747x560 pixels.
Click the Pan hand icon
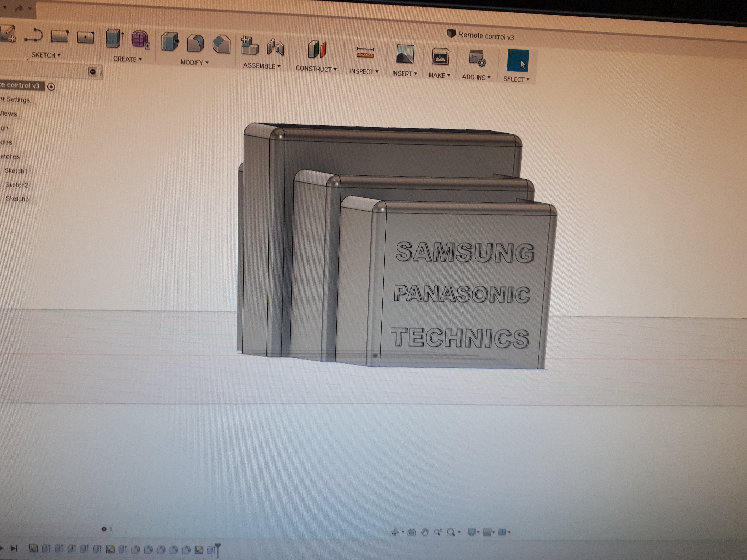[425, 532]
